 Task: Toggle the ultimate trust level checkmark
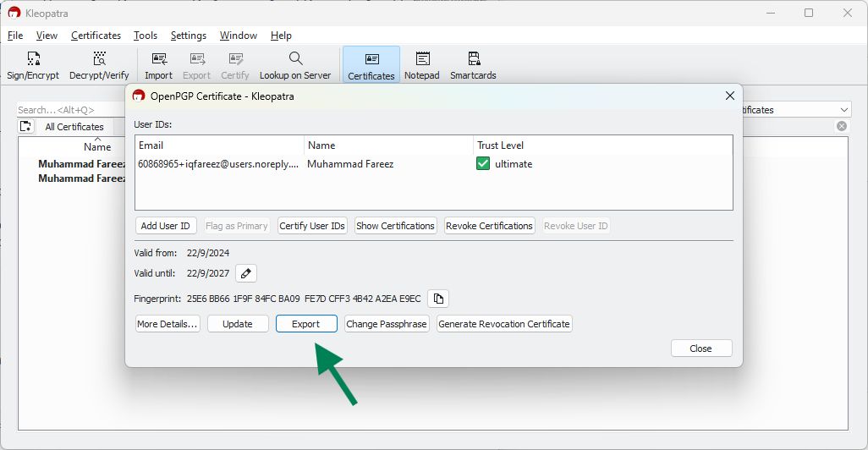tap(483, 164)
